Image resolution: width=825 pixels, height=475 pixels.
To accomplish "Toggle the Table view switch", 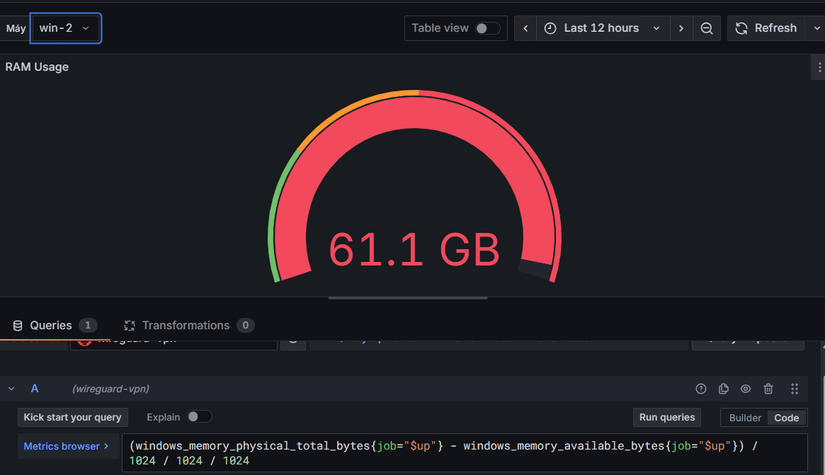I will (487, 28).
